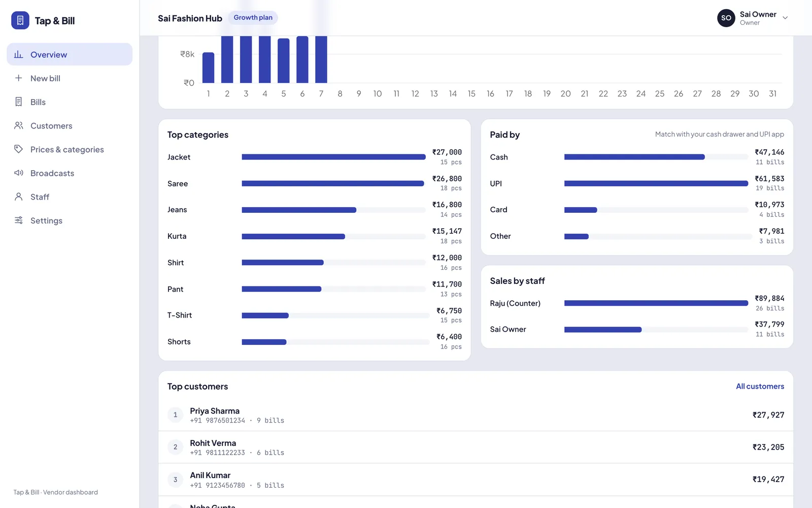The width and height of the screenshot is (812, 508).
Task: Click the Jacket category progress bar
Action: pyautogui.click(x=333, y=157)
